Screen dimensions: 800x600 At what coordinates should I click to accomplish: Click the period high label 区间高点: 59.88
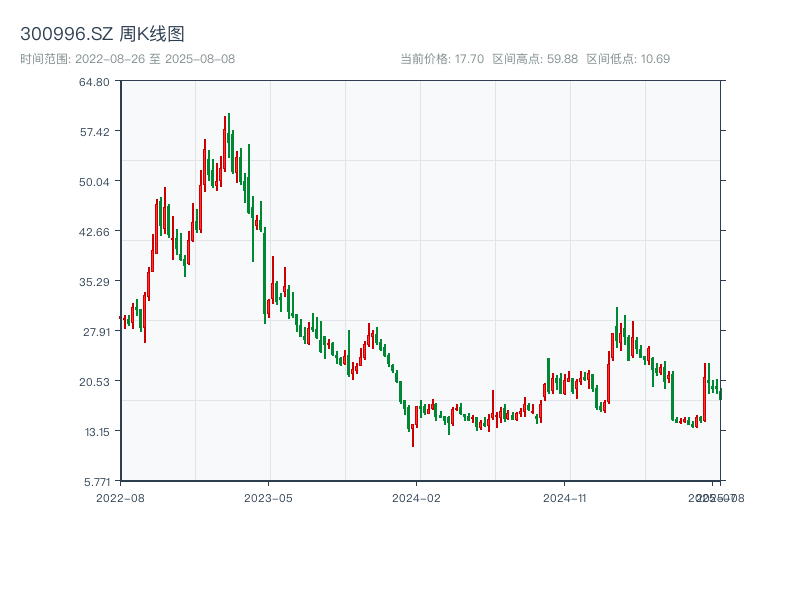pos(535,59)
